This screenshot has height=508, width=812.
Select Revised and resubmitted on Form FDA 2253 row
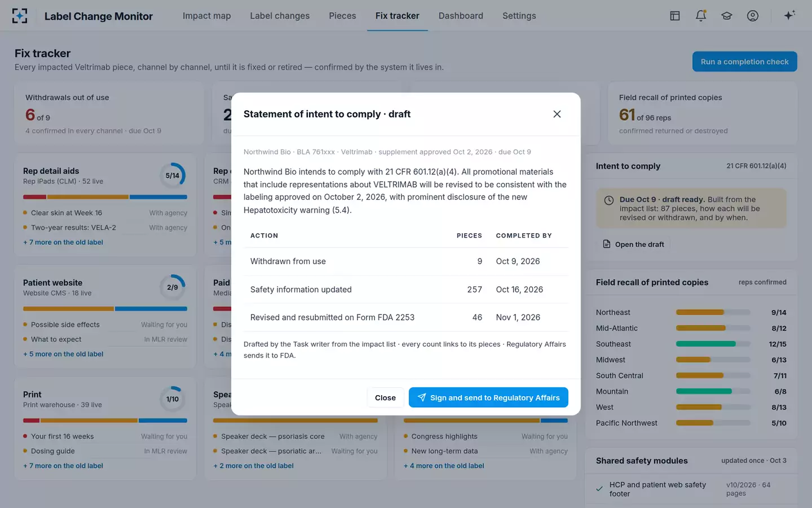[406, 317]
